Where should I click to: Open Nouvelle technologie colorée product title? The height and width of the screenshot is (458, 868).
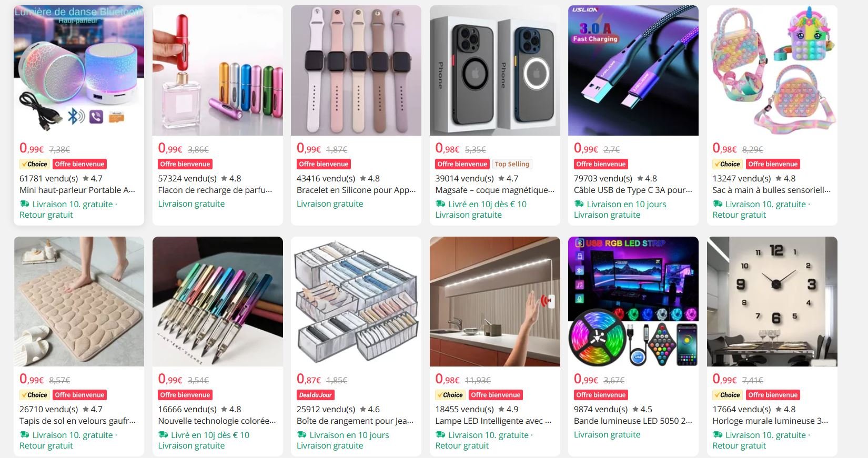pos(217,421)
